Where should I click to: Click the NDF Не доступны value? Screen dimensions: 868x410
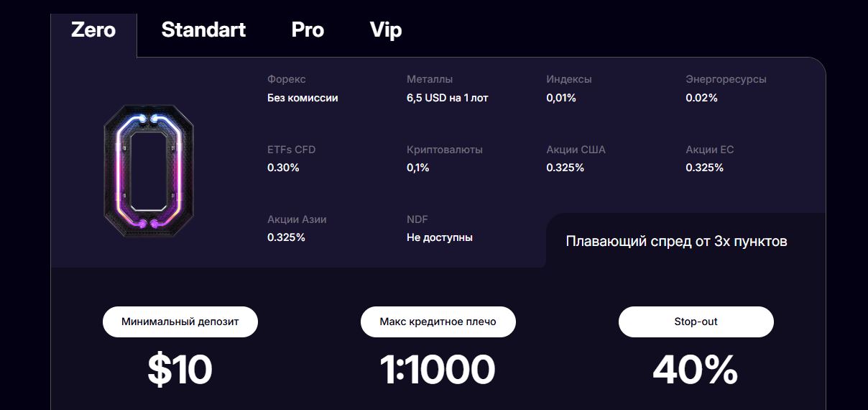[440, 237]
